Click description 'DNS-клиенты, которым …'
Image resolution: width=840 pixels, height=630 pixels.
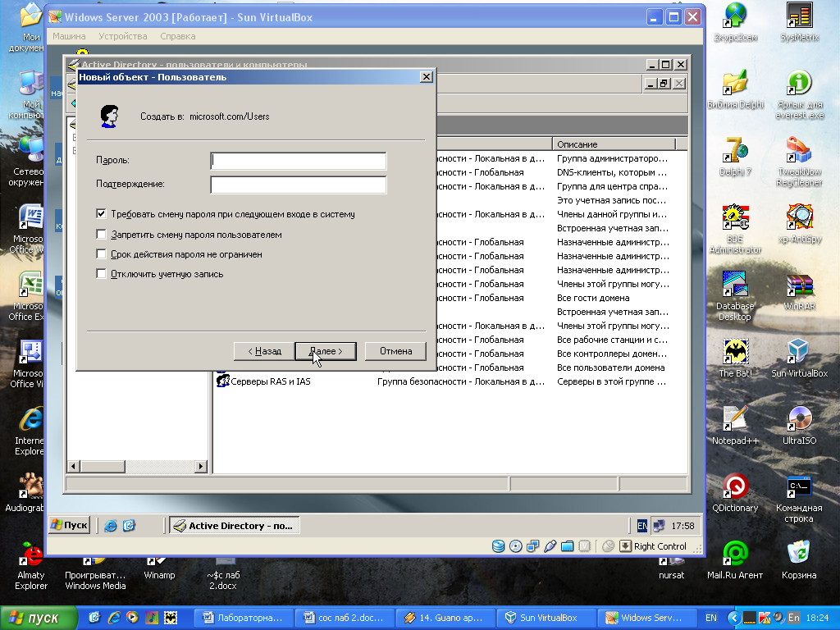tap(612, 172)
